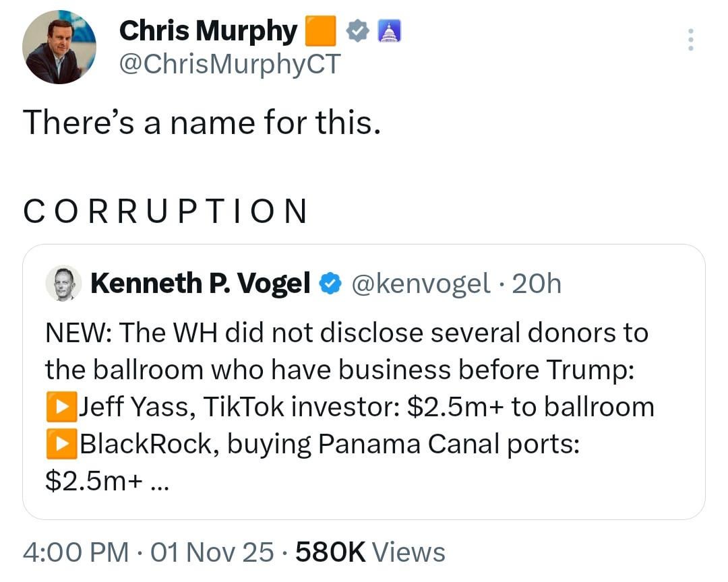The width and height of the screenshot is (728, 582).
Task: Click the blue verified checkmark beside Kenneth P. Vogel
Action: click(328, 284)
